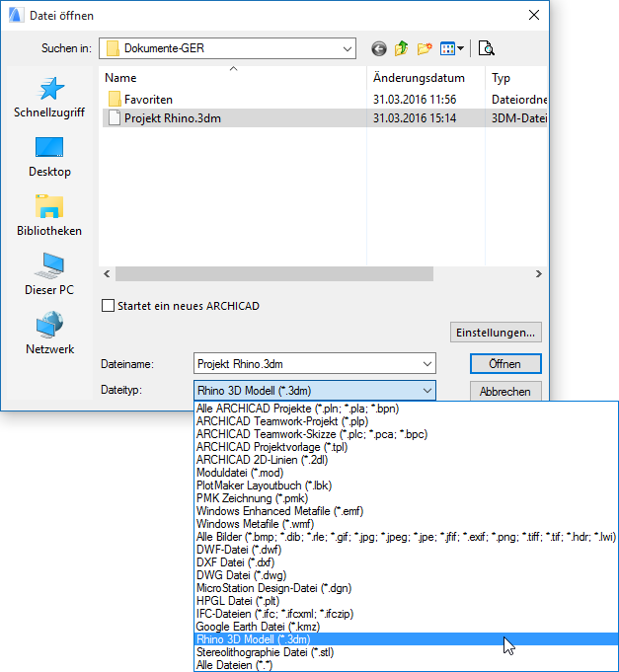Collapse the Dateityp dropdown
The image size is (619, 672).
[427, 391]
